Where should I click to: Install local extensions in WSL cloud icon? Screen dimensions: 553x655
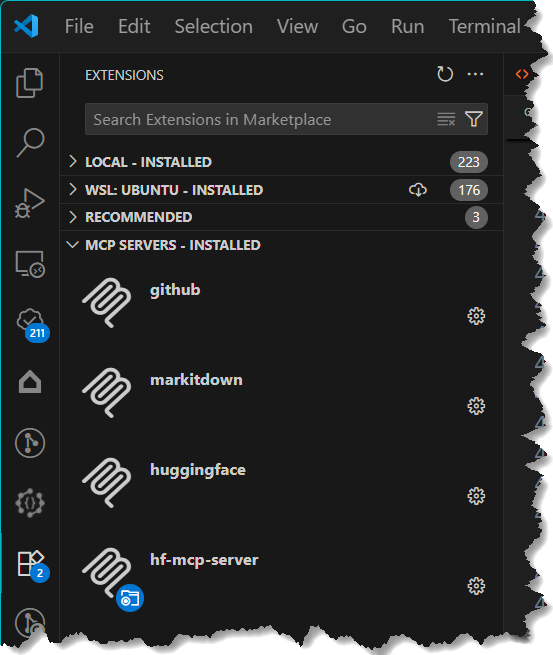click(x=418, y=190)
